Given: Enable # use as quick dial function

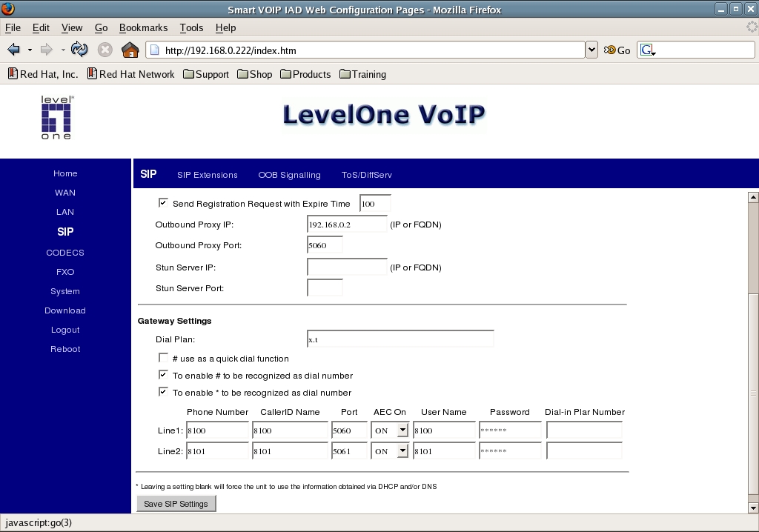Looking at the screenshot, I should 164,358.
